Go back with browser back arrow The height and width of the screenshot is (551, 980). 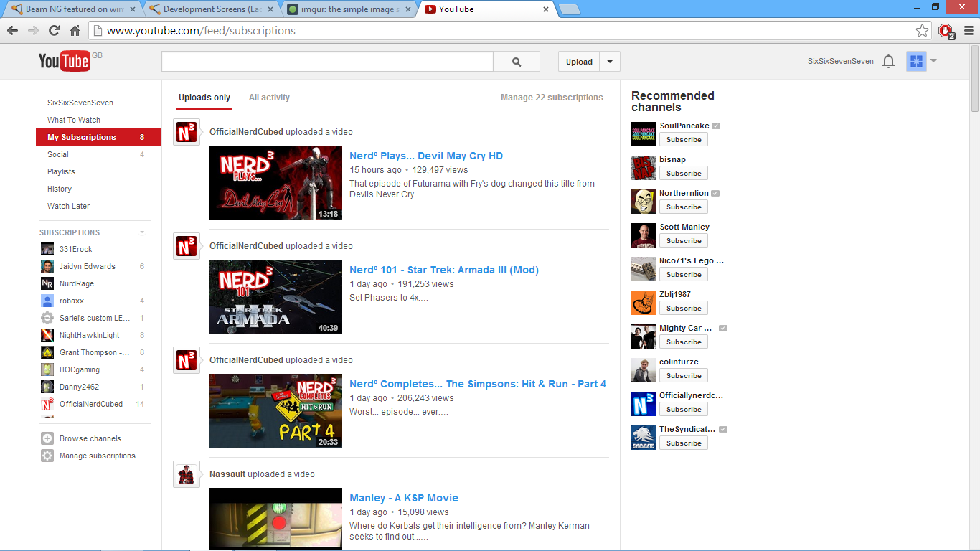click(12, 30)
